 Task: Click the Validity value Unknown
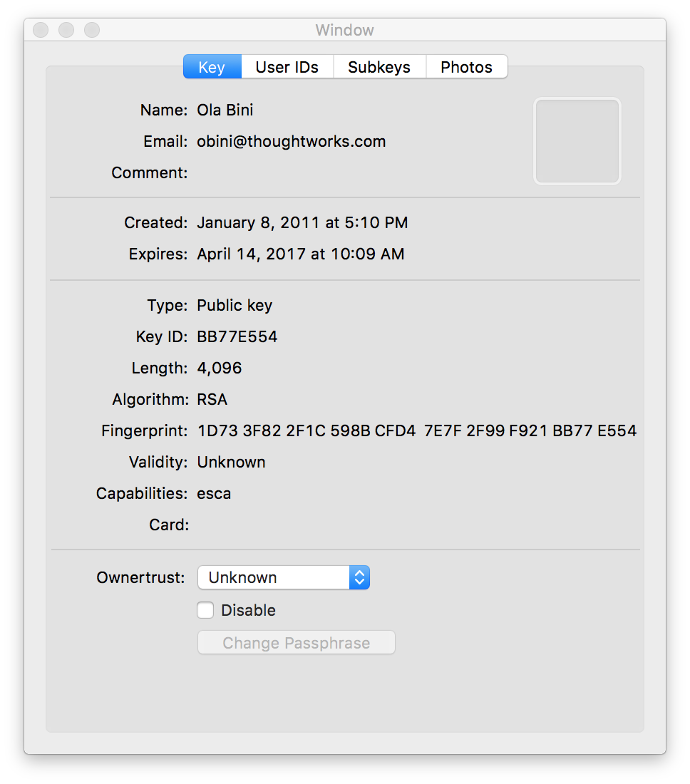[231, 463]
